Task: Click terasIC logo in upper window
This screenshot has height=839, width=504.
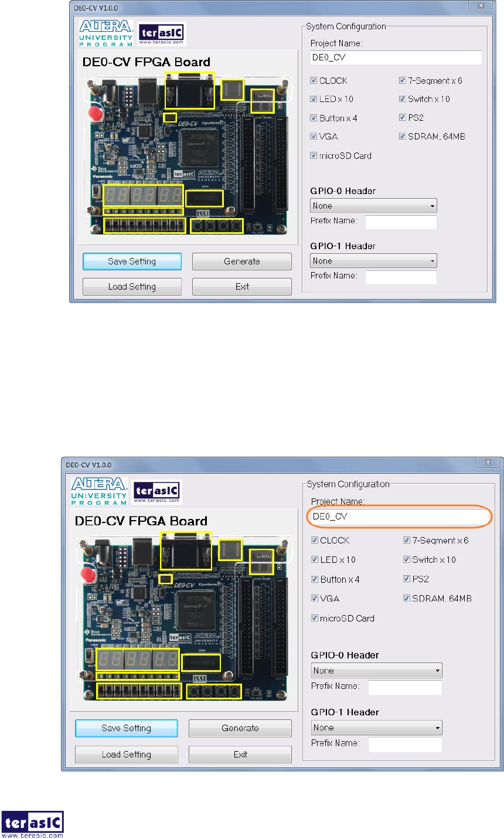Action: 162,34
